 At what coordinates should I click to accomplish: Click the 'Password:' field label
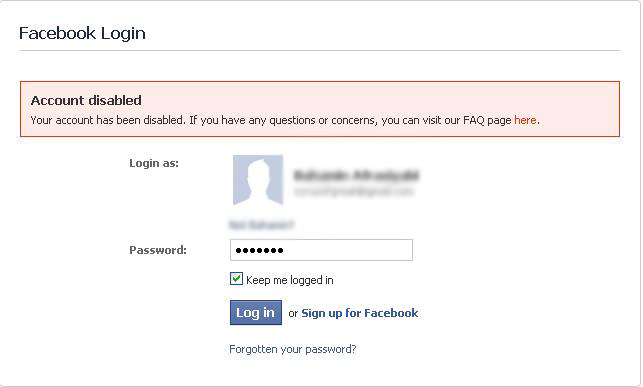pos(158,250)
